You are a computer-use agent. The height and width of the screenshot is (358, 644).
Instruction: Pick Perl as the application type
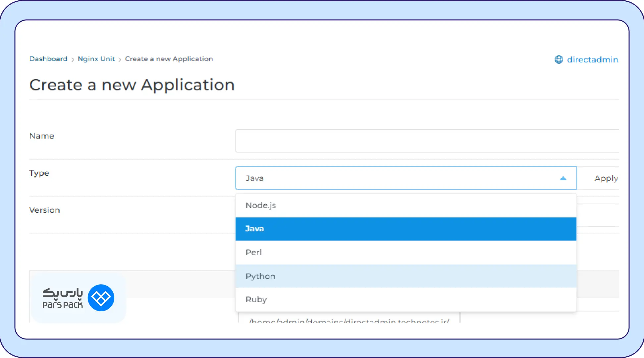pos(405,253)
